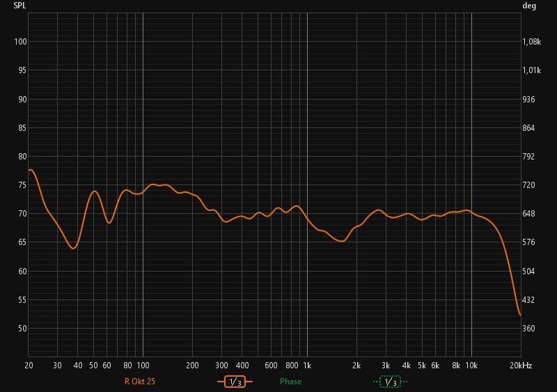Click the 75 dB SPL axis label
This screenshot has width=557, height=392.
tap(22, 185)
